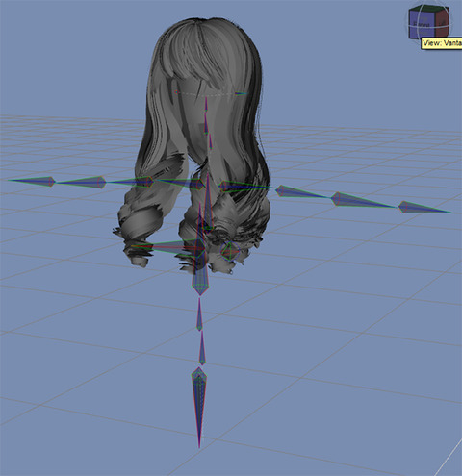The image size is (462, 476).
Task: Click the green top face of the view cube
Action: pos(428,9)
